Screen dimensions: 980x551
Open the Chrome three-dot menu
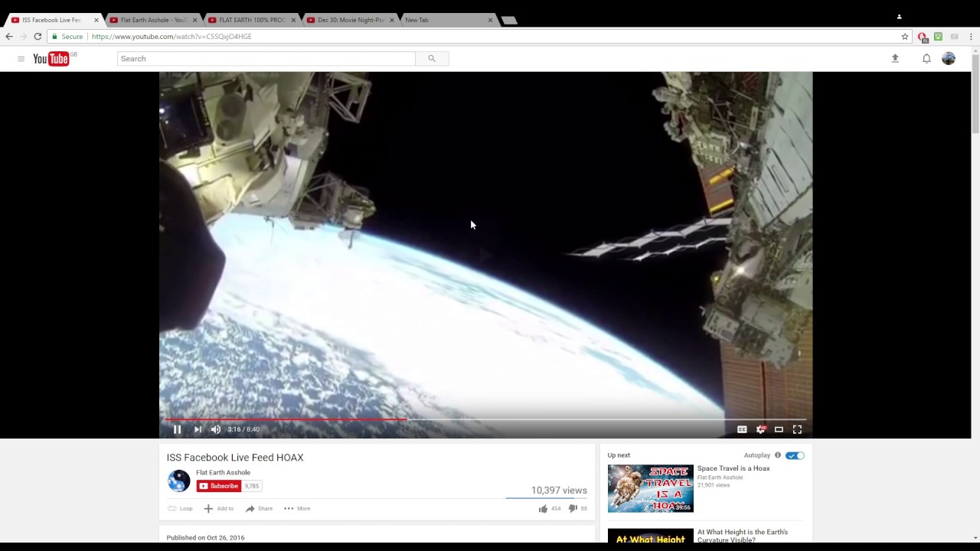point(971,36)
